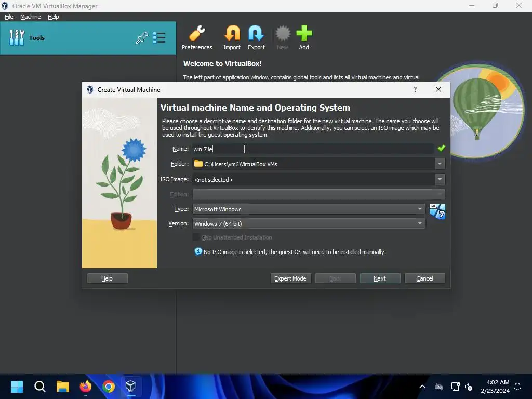This screenshot has height=399, width=532.
Task: Click the Export appliance icon
Action: coord(256,37)
